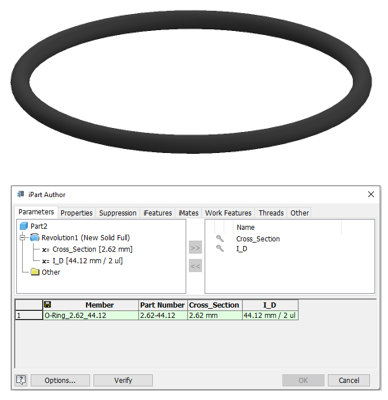This screenshot has width=388, height=400.
Task: Open help with the question mark icon
Action: [21, 380]
